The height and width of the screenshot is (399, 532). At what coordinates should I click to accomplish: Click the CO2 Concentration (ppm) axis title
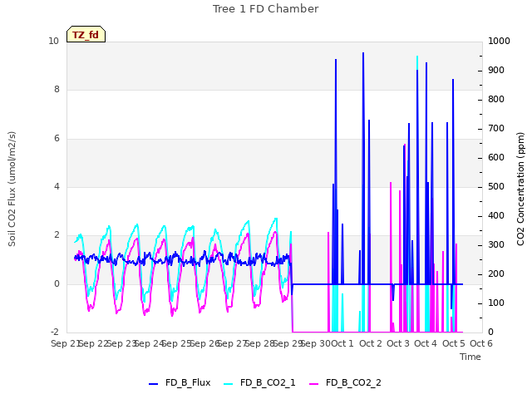click(520, 189)
